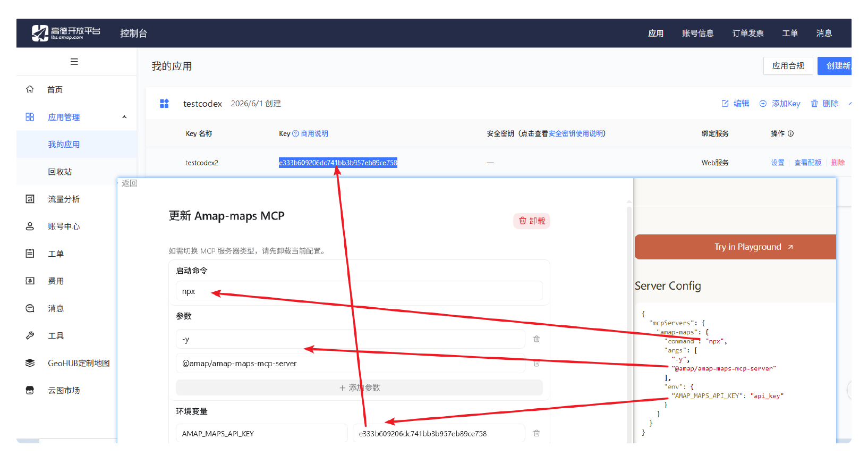The height and width of the screenshot is (455, 868).
Task: Click the 高德开放平台 logo
Action: (x=66, y=33)
